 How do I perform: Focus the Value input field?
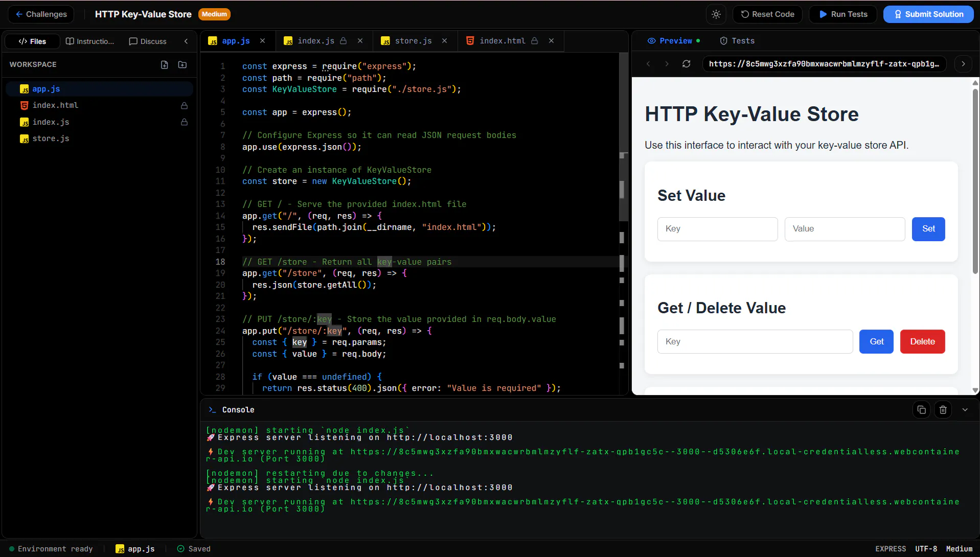click(845, 229)
